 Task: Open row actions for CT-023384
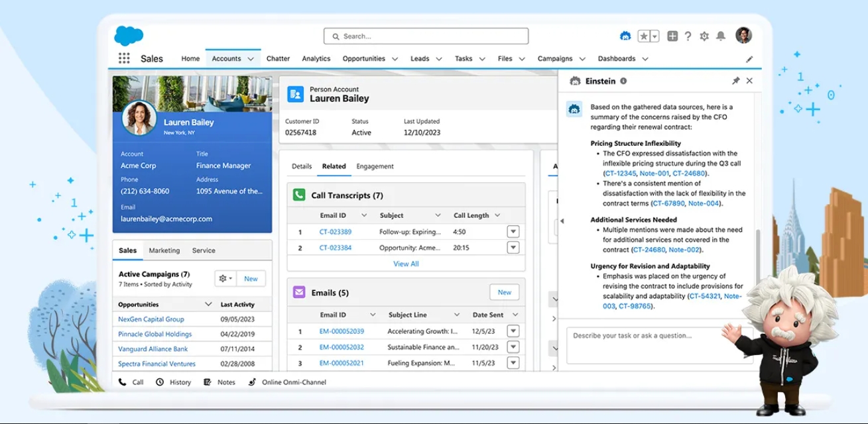coord(513,248)
